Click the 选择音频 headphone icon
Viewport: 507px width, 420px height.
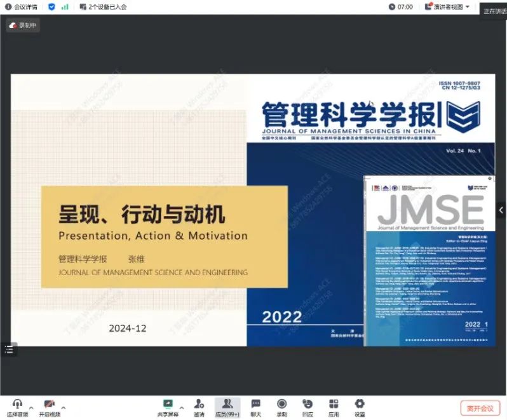click(x=17, y=404)
